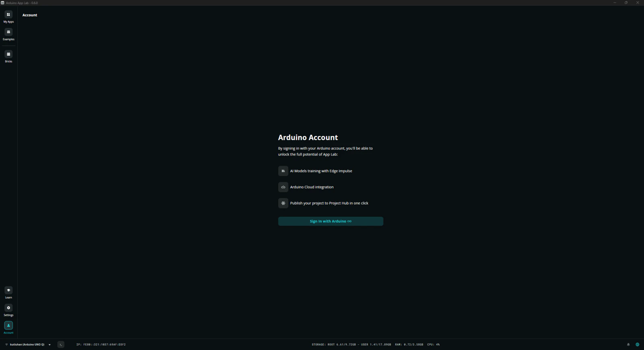Click the network globe status icon
The width and height of the screenshot is (644, 350).
coord(637,344)
